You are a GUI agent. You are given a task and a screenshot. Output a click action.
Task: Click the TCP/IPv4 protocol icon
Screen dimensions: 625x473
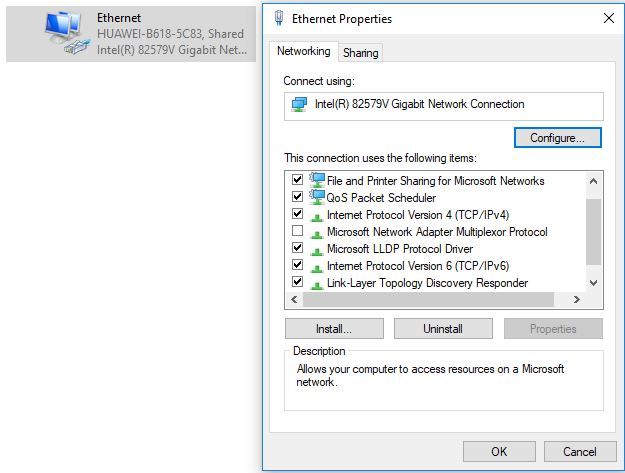pyautogui.click(x=317, y=217)
